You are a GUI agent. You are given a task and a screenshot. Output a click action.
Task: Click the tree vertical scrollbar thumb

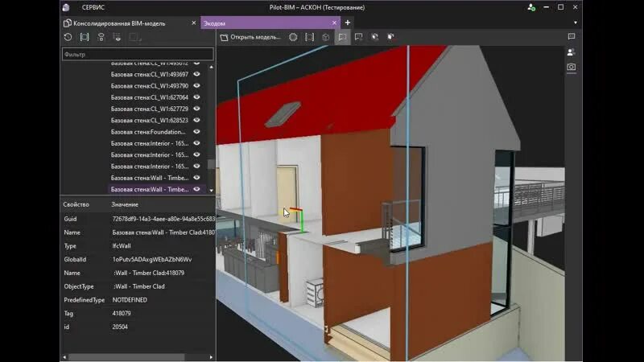tap(212, 164)
